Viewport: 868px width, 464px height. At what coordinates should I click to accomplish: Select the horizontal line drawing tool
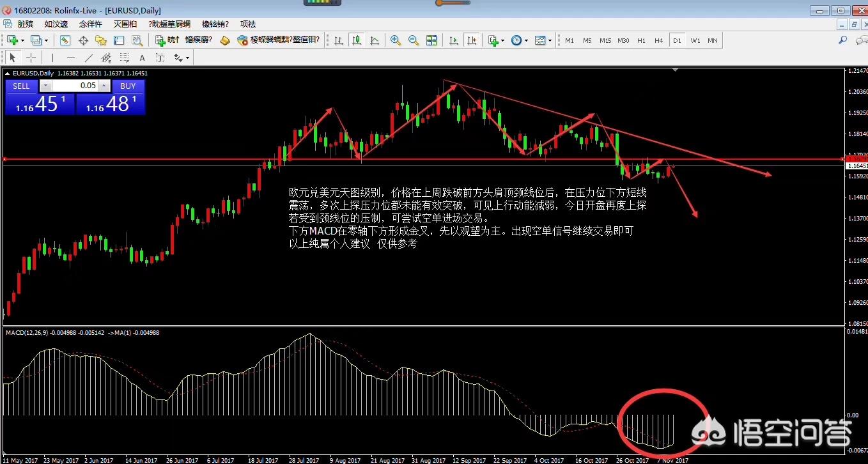click(x=71, y=58)
